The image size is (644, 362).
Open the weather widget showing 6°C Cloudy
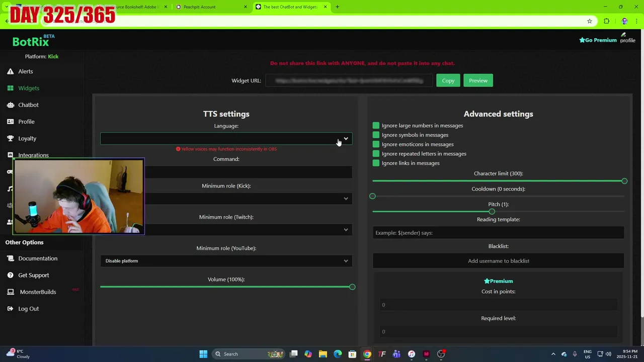pyautogui.click(x=19, y=354)
